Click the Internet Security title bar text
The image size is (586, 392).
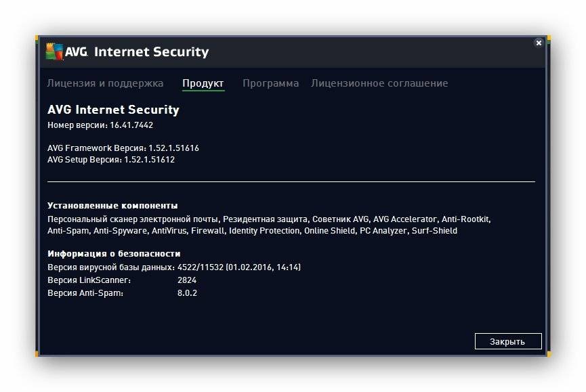151,51
